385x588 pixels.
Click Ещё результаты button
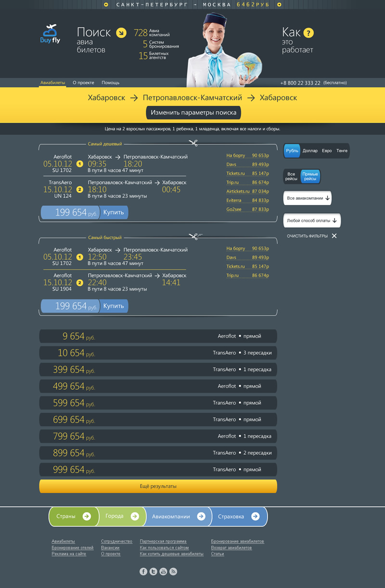tap(158, 486)
